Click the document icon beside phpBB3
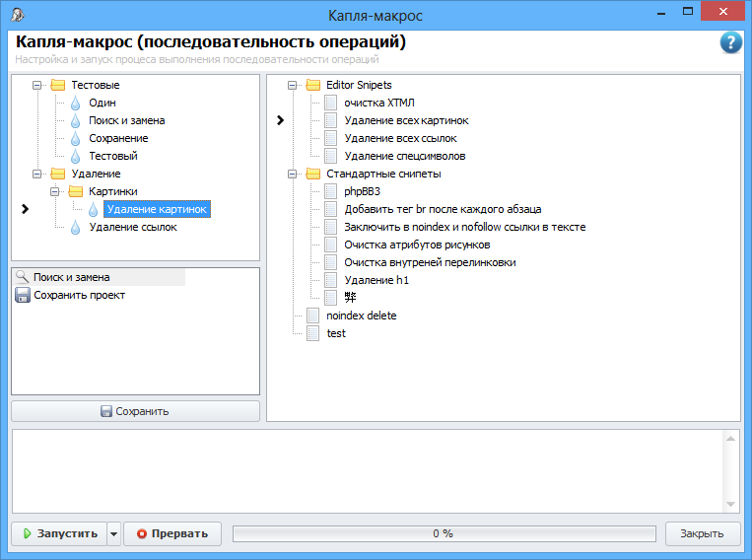752x560 pixels. point(331,191)
